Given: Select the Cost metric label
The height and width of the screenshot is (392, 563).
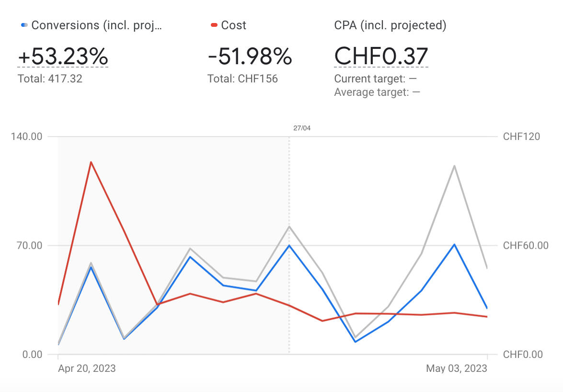Looking at the screenshot, I should pyautogui.click(x=234, y=25).
